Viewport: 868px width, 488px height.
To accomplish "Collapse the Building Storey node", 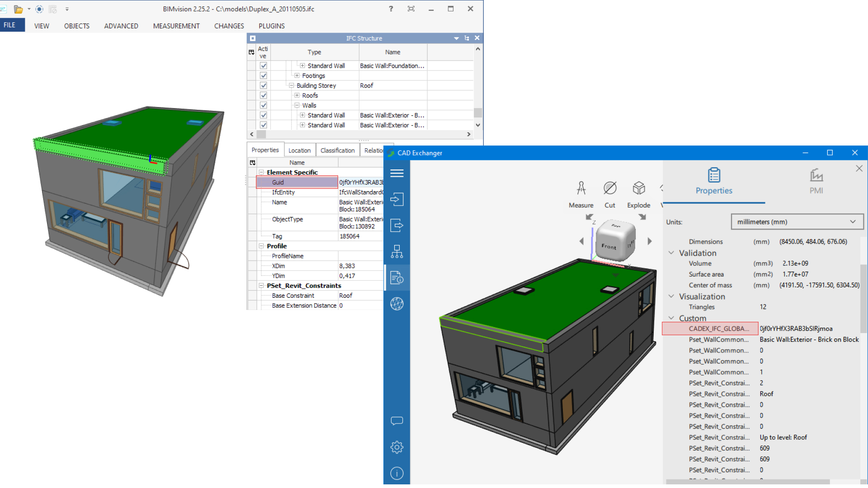I will [292, 85].
